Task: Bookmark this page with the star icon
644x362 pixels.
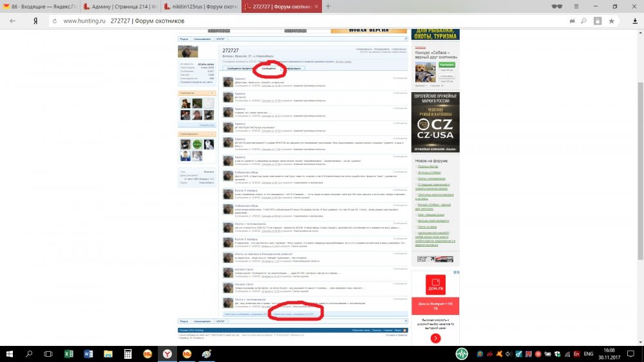Action: [611, 21]
